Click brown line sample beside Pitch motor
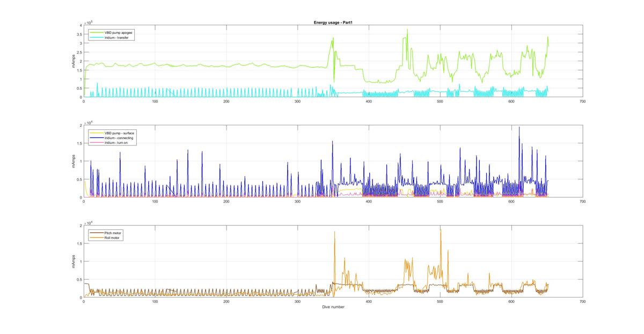644x334 pixels. (x=96, y=233)
